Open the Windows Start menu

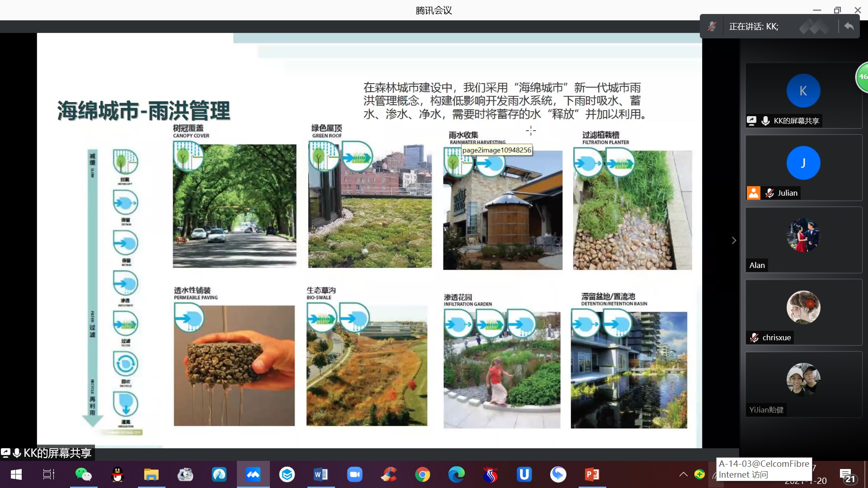[x=16, y=474]
